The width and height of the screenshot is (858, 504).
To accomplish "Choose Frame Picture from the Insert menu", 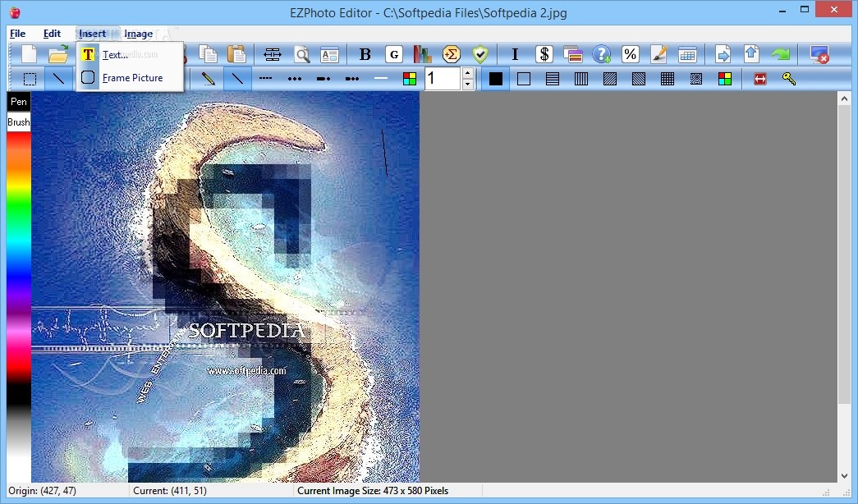I will tap(129, 78).
